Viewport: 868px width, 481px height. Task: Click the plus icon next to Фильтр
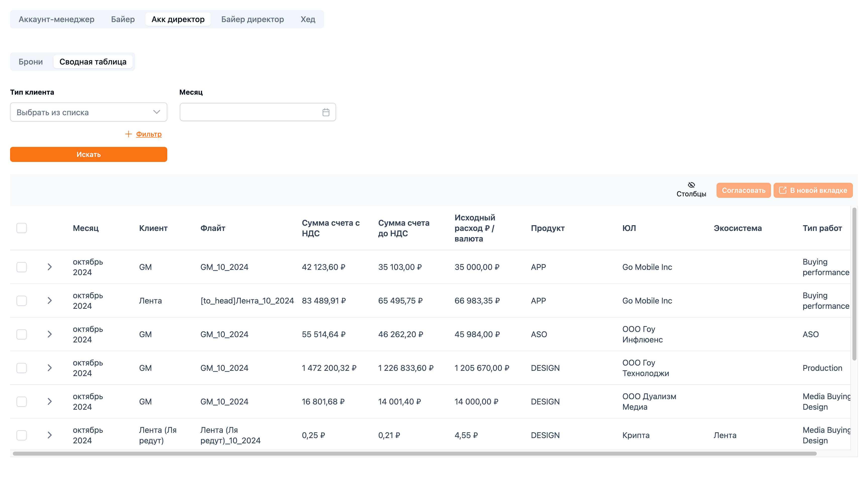[x=128, y=134]
